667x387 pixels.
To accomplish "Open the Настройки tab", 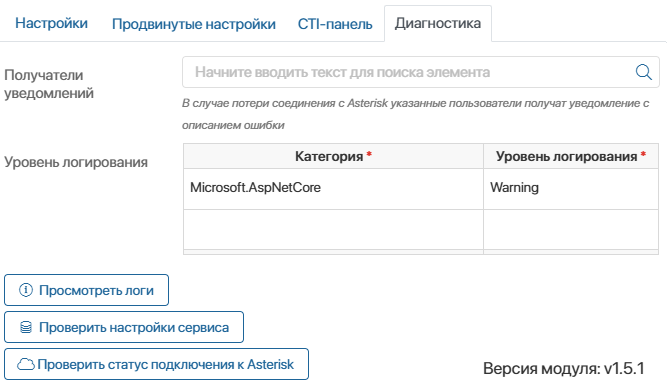I will tap(51, 23).
